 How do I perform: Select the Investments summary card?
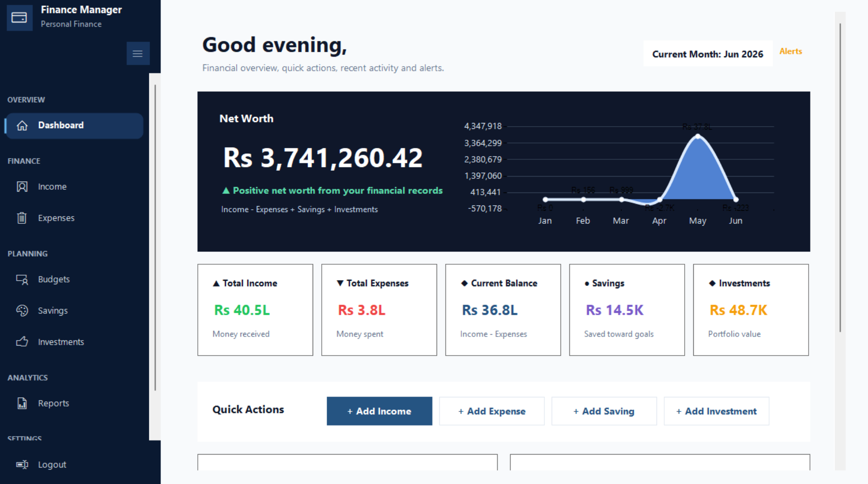click(751, 310)
